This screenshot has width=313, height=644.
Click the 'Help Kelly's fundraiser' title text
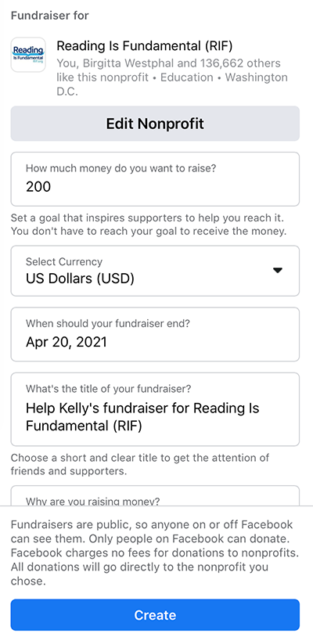point(142,417)
